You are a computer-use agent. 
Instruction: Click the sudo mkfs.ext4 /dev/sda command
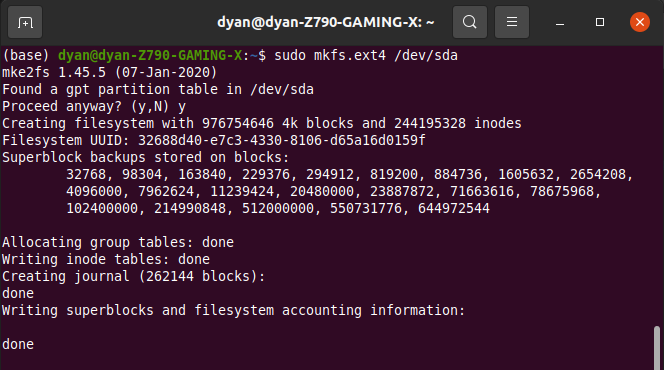coord(366,55)
